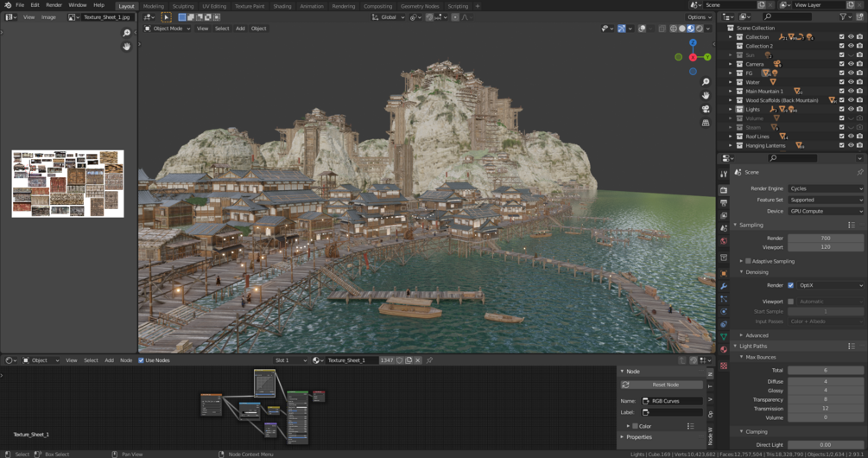Viewport: 868px width, 458px height.
Task: Click the pan view hand icon
Action: tap(706, 95)
